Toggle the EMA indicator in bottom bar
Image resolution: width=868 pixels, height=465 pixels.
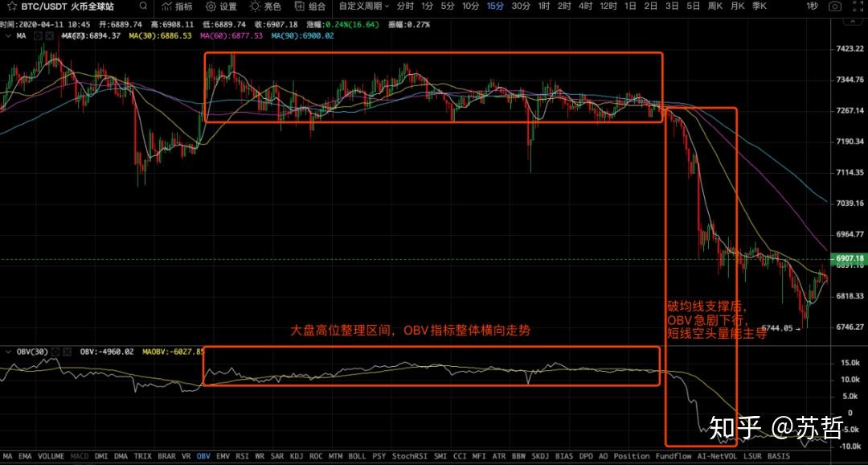tap(25, 456)
